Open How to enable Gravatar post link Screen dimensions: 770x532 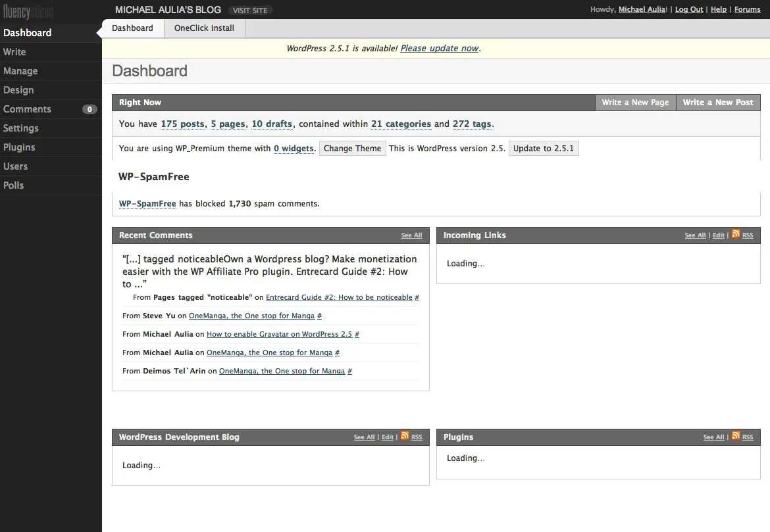pyautogui.click(x=280, y=334)
